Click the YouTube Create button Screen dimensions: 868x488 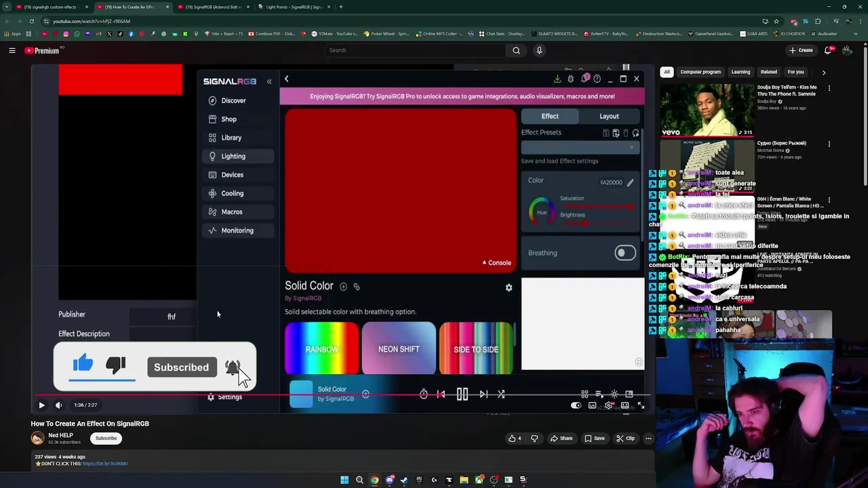pyautogui.click(x=801, y=50)
